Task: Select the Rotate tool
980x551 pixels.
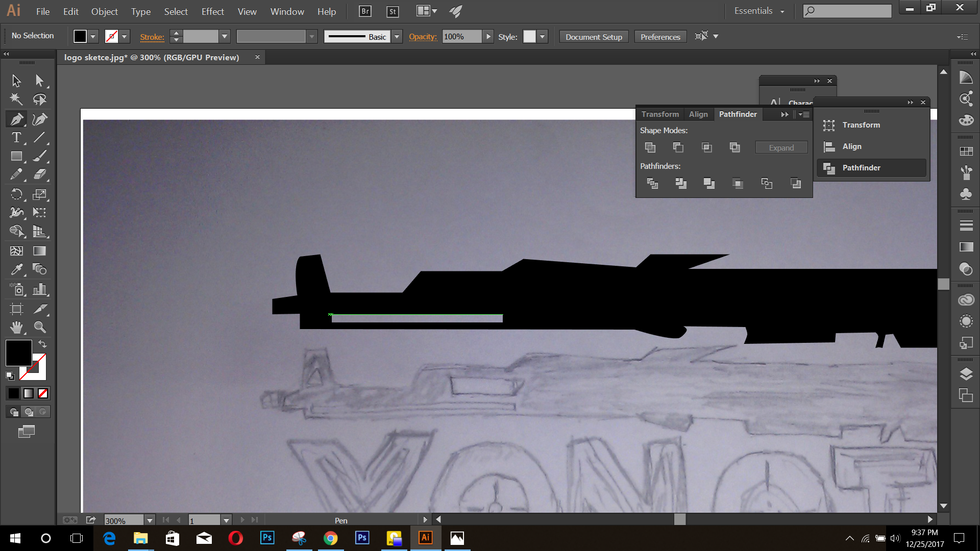Action: 16,194
